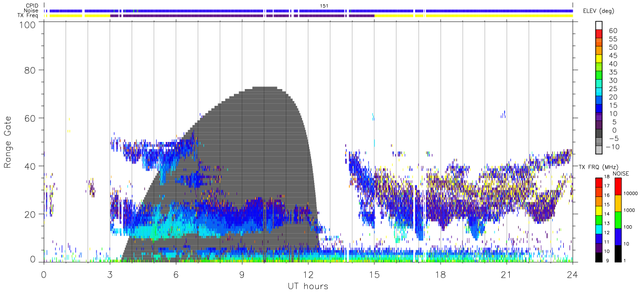Click the '25' label on ELEV colorbar
The height and width of the screenshot is (297, 644).
[x=613, y=89]
